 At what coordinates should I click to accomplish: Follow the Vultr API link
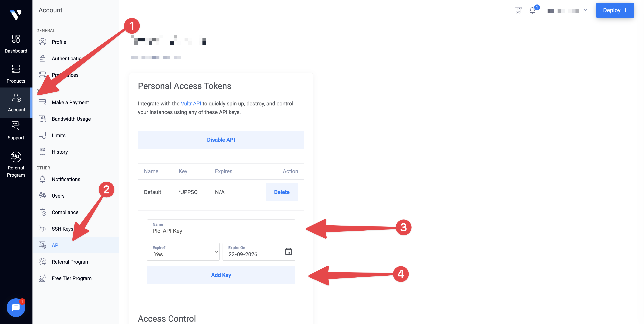pos(191,103)
